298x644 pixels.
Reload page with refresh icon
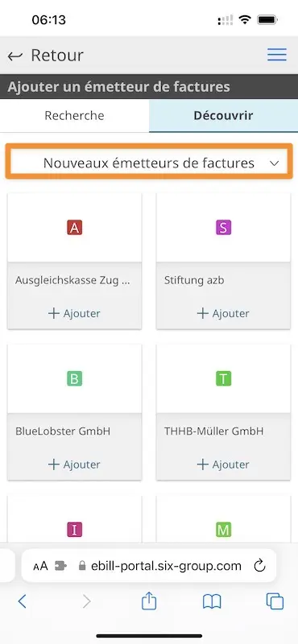pos(259,566)
